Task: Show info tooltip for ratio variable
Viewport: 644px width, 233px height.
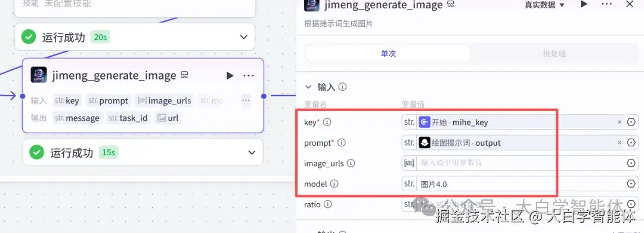Action: coord(328,204)
